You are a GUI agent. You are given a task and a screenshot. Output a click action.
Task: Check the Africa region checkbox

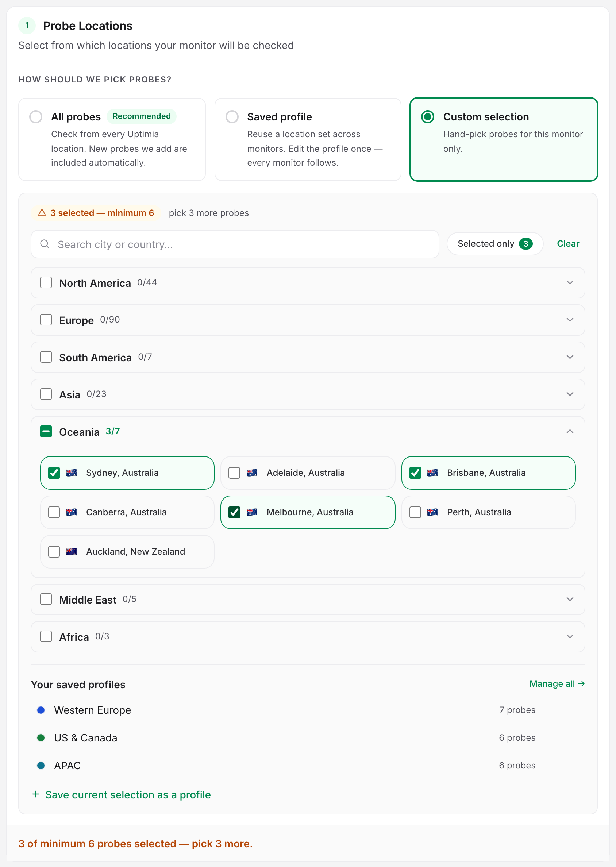pyautogui.click(x=46, y=636)
